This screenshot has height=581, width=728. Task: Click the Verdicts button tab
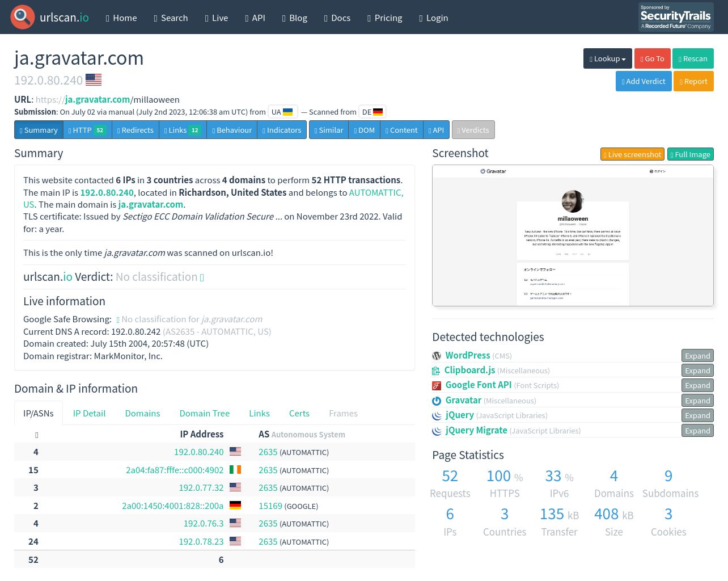click(473, 130)
